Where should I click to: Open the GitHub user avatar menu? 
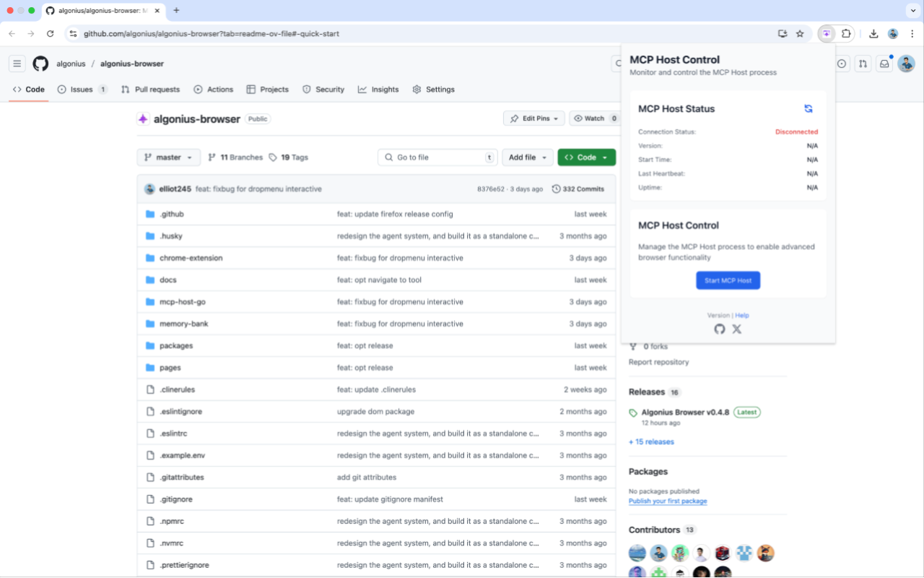(x=906, y=64)
